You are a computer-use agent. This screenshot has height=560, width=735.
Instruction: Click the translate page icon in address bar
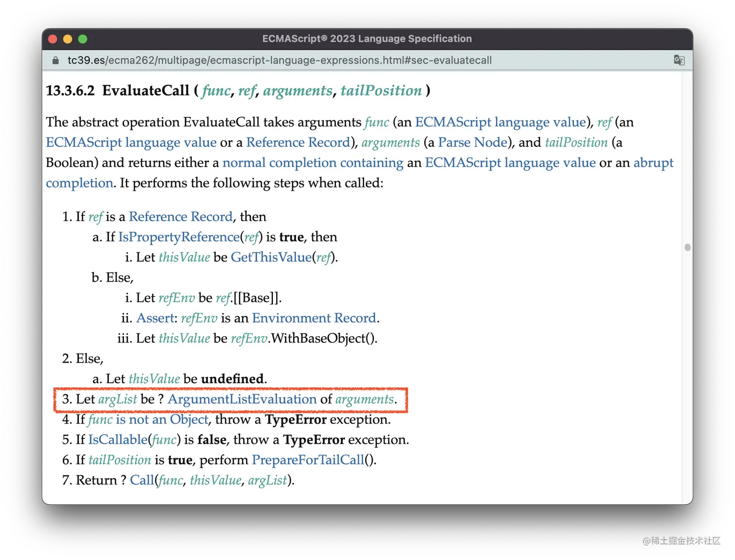pyautogui.click(x=679, y=60)
